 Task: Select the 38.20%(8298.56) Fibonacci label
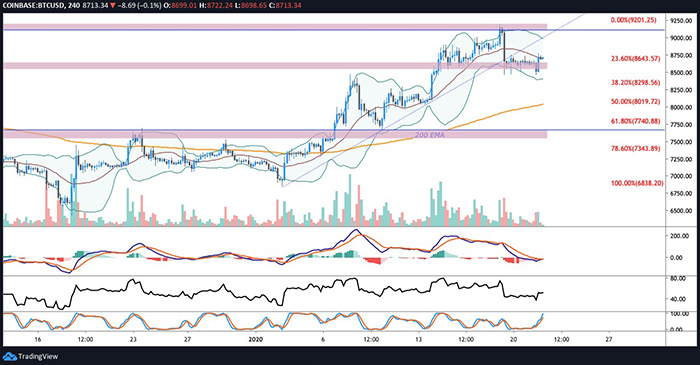point(635,83)
